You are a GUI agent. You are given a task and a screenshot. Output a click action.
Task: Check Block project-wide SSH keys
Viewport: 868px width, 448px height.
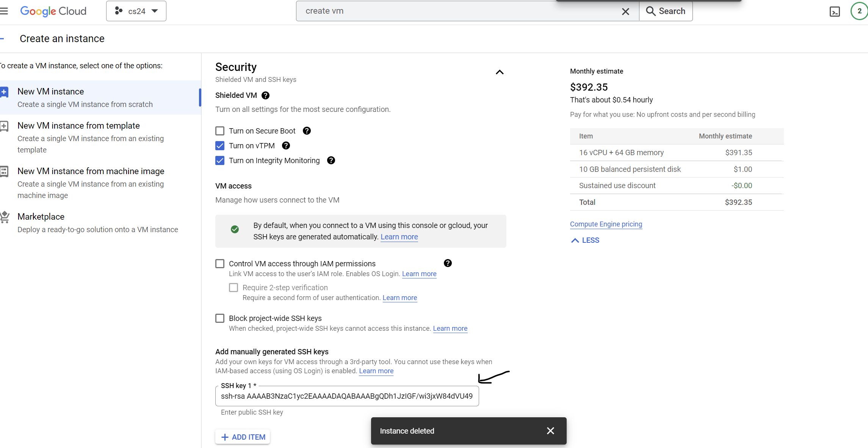point(220,318)
